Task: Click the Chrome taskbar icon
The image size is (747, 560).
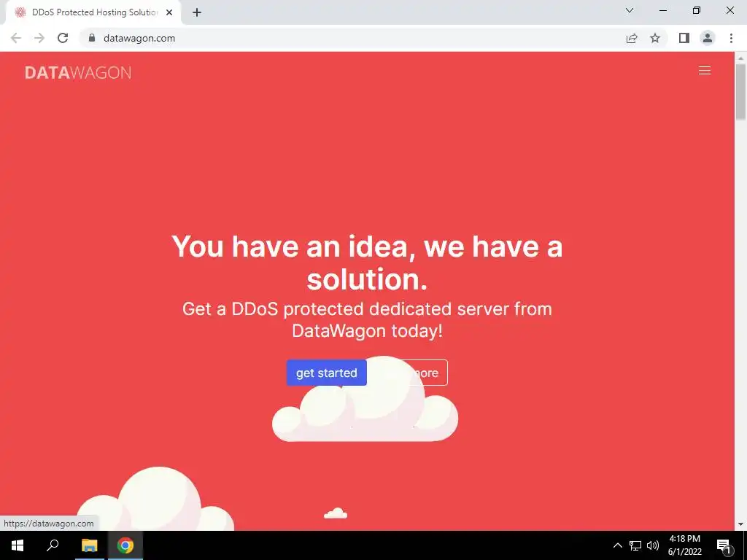Action: pyautogui.click(x=125, y=545)
